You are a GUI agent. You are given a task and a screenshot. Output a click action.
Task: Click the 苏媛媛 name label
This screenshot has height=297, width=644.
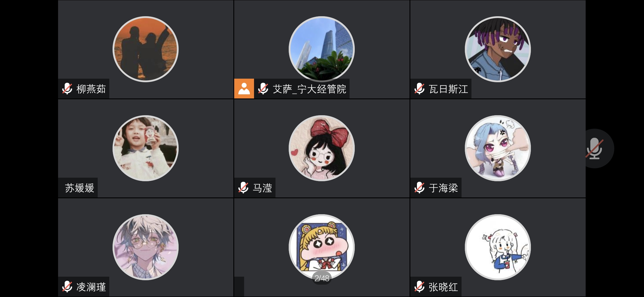(80, 188)
